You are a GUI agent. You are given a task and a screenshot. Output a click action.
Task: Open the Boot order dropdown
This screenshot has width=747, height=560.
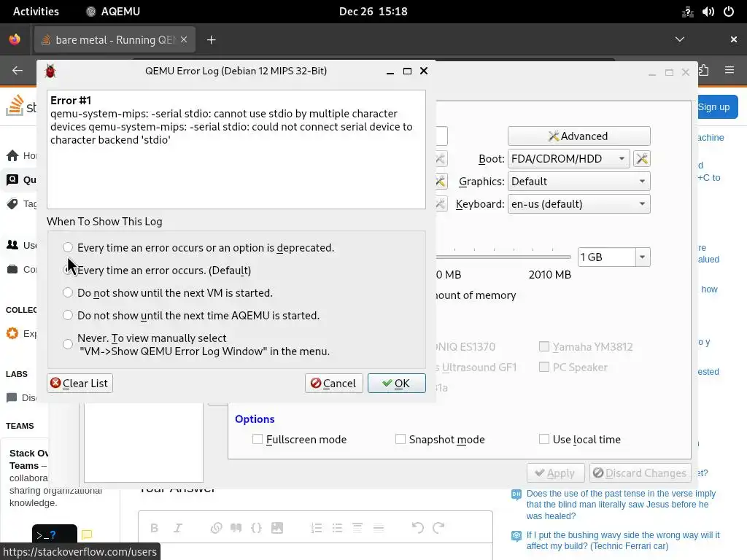(569, 158)
